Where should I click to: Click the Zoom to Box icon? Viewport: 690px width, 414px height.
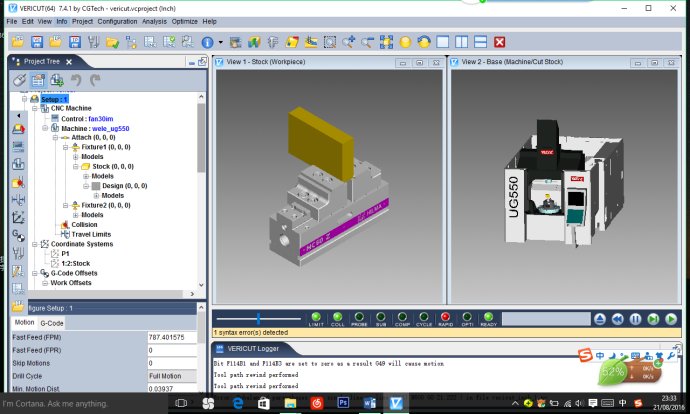pyautogui.click(x=330, y=42)
